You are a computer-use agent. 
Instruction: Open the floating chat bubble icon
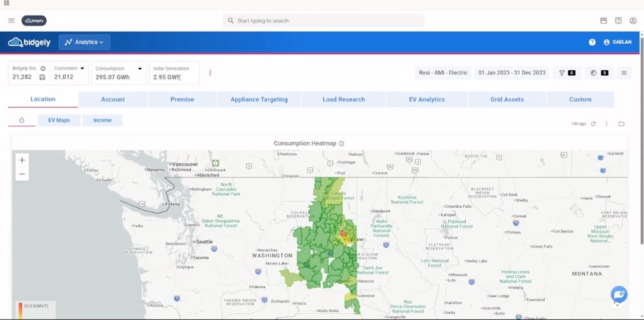(619, 294)
